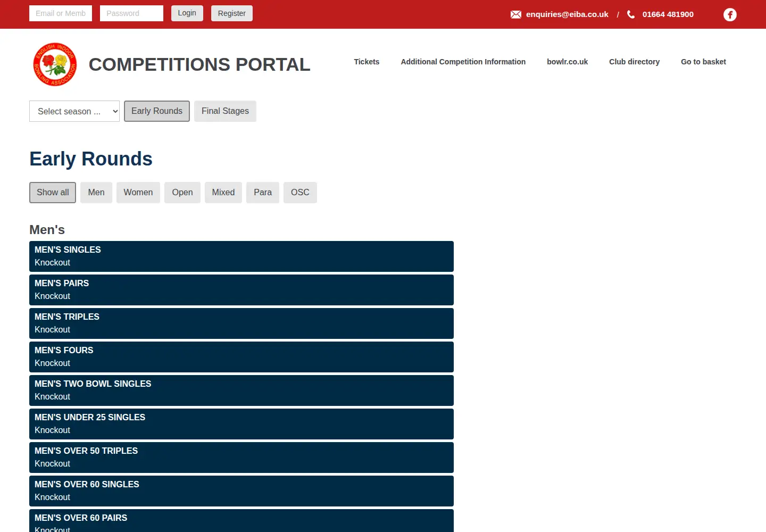Expand the Men's Under 25 Singles competition

pyautogui.click(x=242, y=424)
